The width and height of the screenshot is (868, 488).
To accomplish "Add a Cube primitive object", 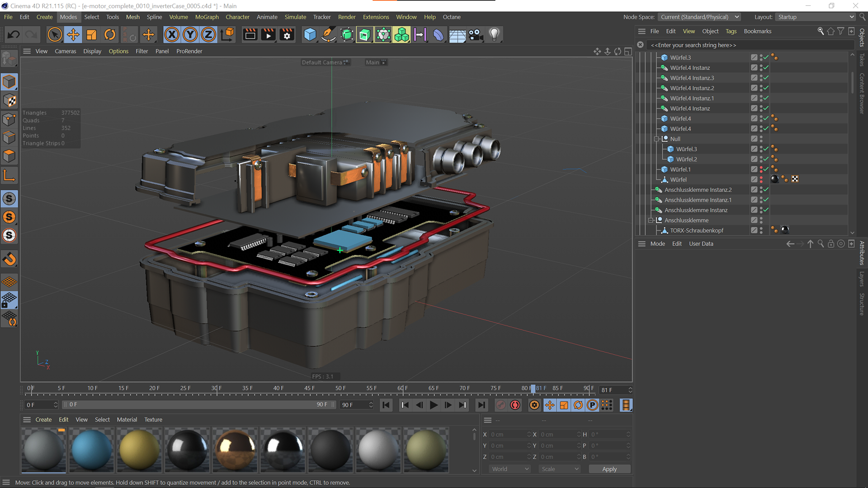I will tap(310, 35).
